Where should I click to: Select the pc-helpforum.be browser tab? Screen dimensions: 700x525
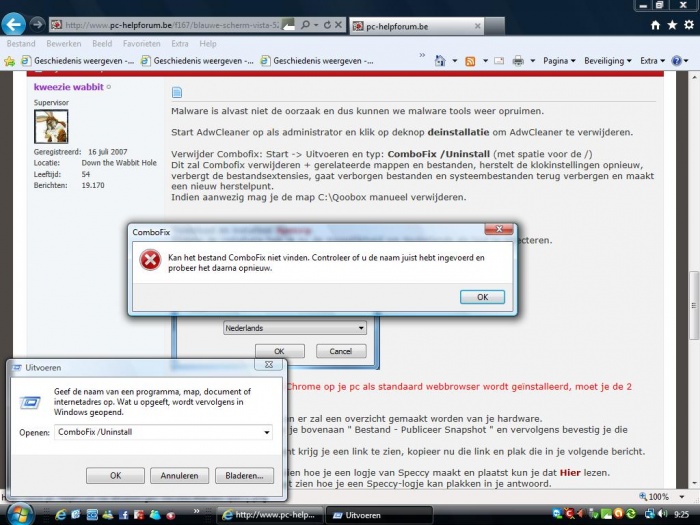click(x=417, y=26)
